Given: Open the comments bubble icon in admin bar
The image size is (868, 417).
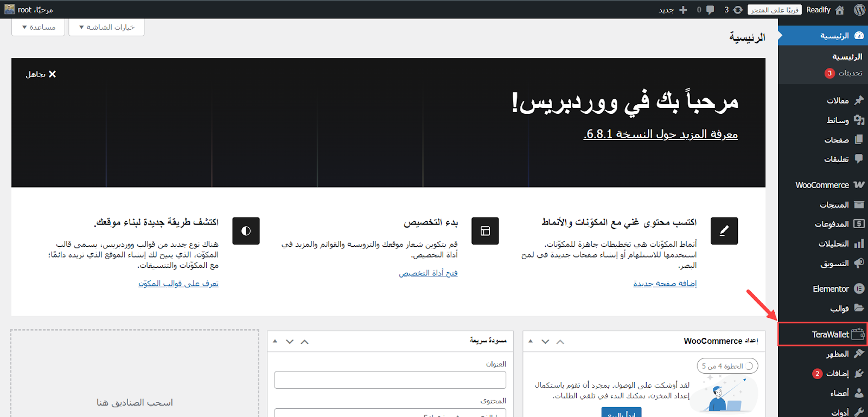Looking at the screenshot, I should coord(710,10).
